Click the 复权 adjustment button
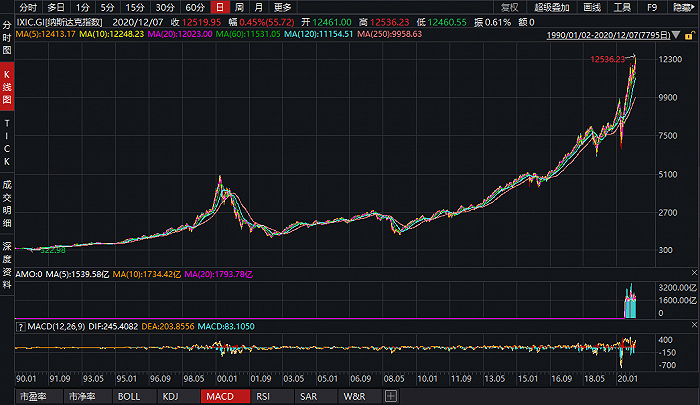Screen dimensions: 700x405 tap(509, 7)
